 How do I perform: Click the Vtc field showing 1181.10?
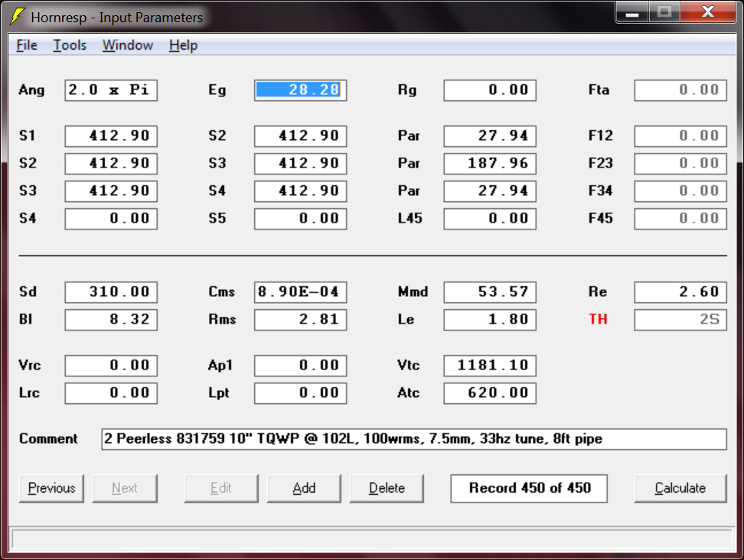pos(490,366)
